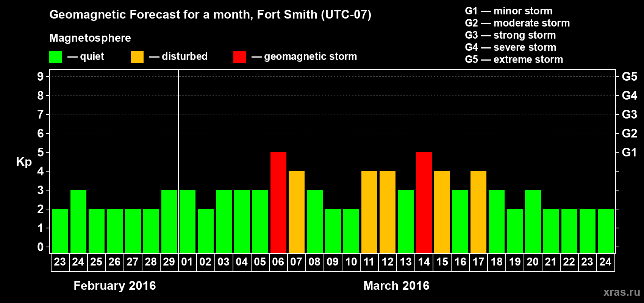Image resolution: width=644 pixels, height=303 pixels.
Task: Click the Kp axis value 0
Action: pos(41,247)
